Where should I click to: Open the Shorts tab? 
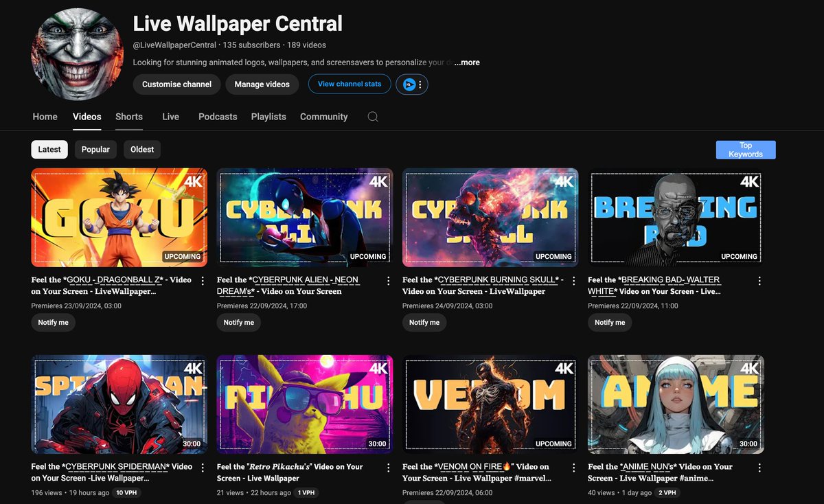(129, 117)
